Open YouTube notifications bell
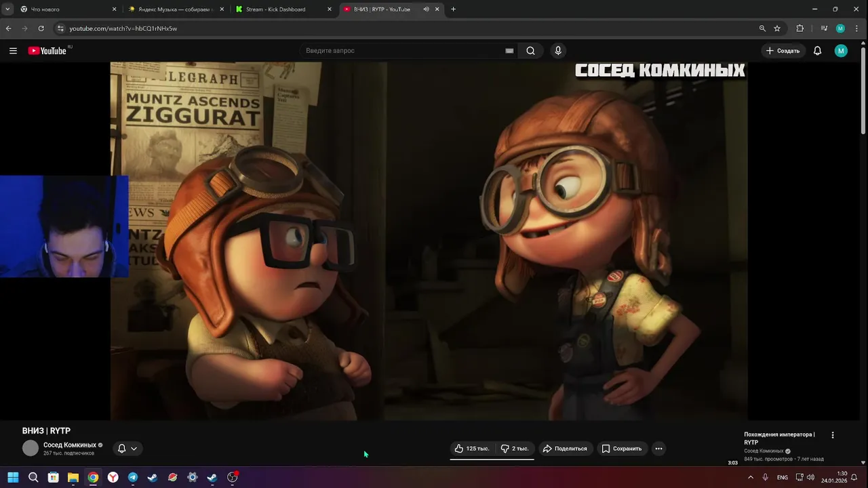Screen dimensions: 868x488 pyautogui.click(x=818, y=51)
